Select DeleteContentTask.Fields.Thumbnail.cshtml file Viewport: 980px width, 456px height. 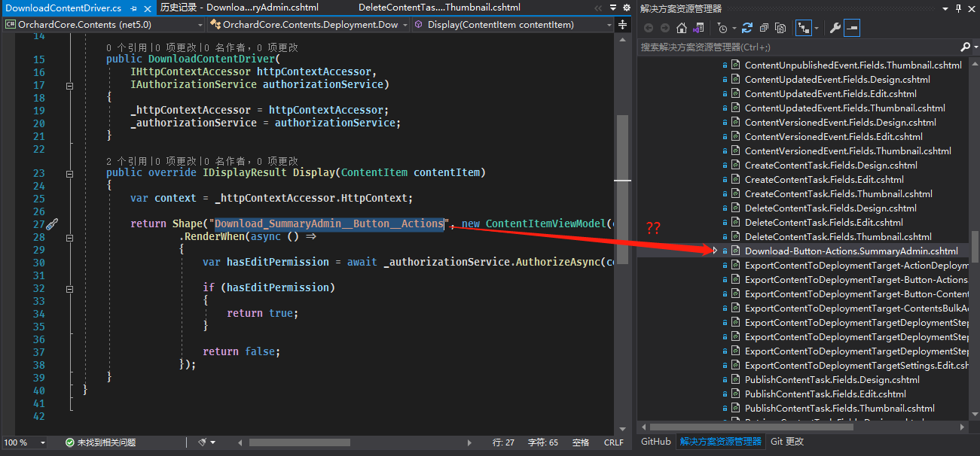838,236
